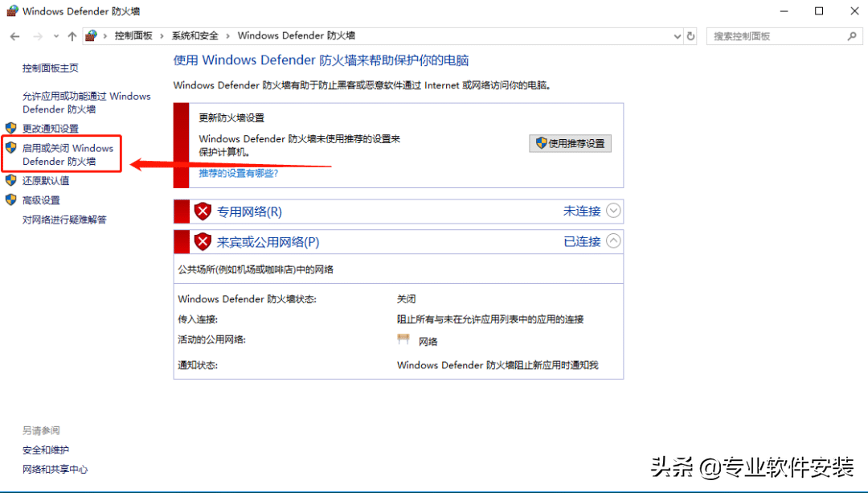Refresh the page with refresh icon
Screen dimensions: 868x493
pos(691,36)
